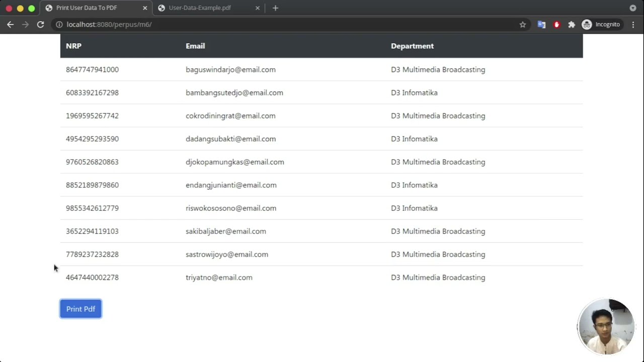Click the macOS green fullscreen window button

click(x=31, y=8)
